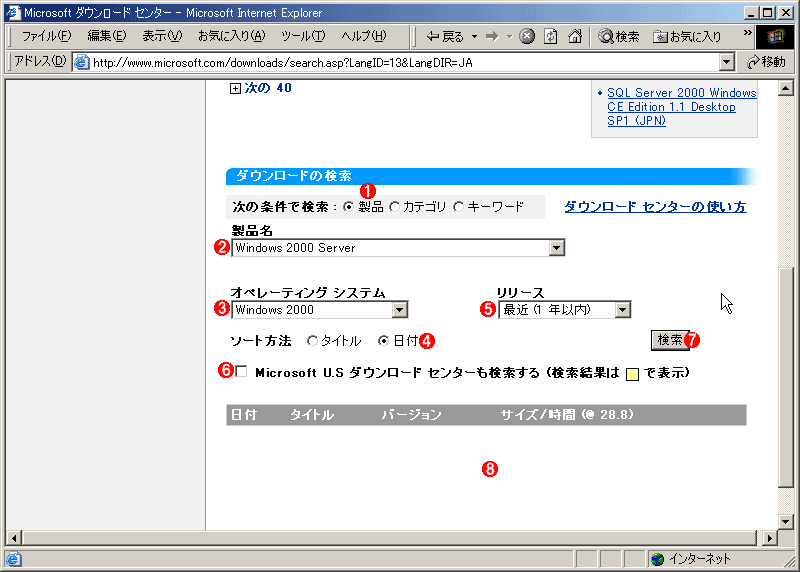Click the 検索 submit button

pyautogui.click(x=670, y=340)
